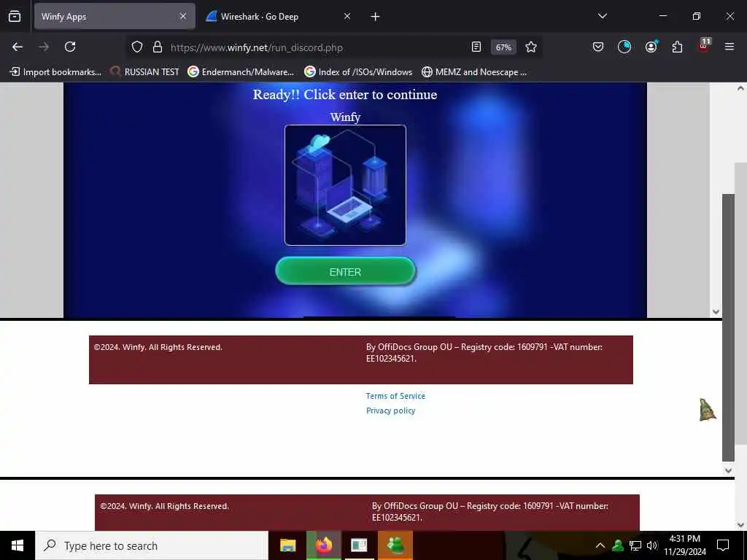Switch to the Winfy Apps tab
Viewport: 747px width, 560px height.
click(115, 16)
